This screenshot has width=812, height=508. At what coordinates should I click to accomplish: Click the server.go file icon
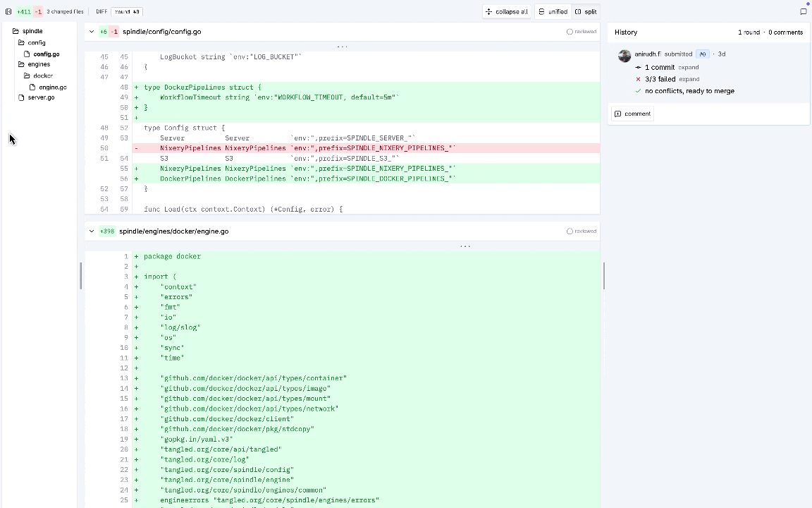click(21, 97)
